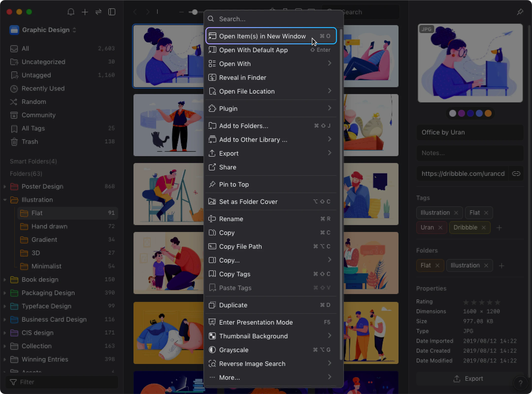Choose Rename from the context menu
532x394 pixels.
[x=271, y=219]
